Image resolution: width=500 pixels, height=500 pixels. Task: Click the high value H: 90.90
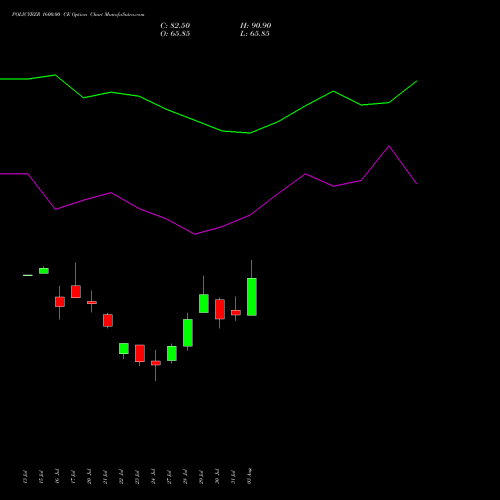click(x=255, y=26)
